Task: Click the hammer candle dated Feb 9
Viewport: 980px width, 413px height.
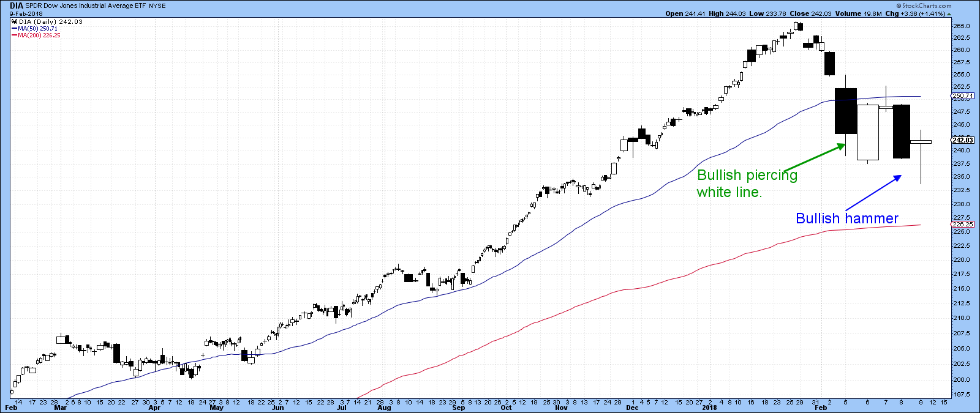Action: 921,142
